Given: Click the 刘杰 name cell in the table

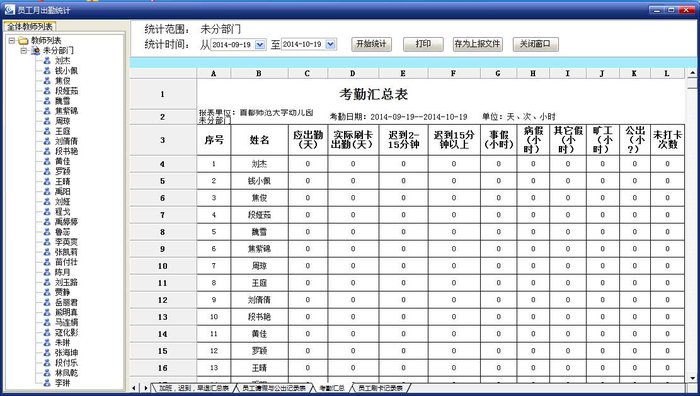Looking at the screenshot, I should pyautogui.click(x=259, y=164).
